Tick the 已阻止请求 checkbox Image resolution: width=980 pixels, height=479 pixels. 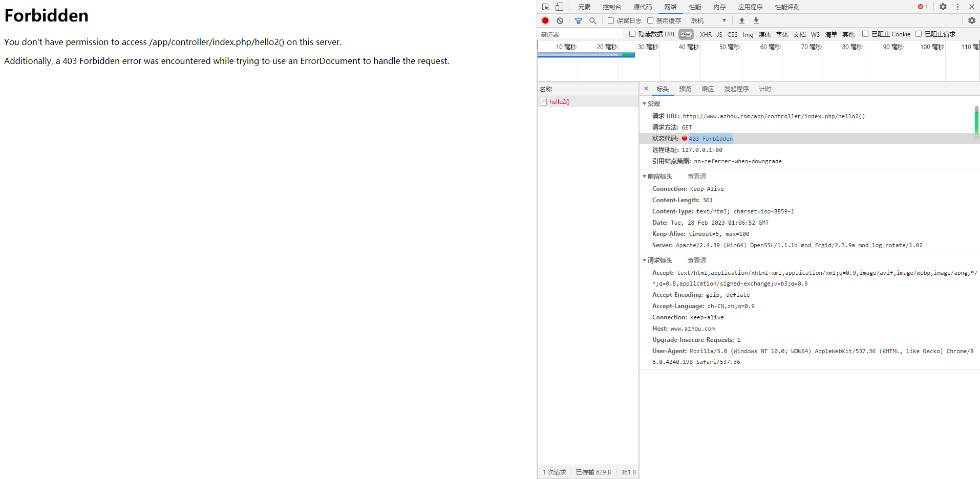919,34
